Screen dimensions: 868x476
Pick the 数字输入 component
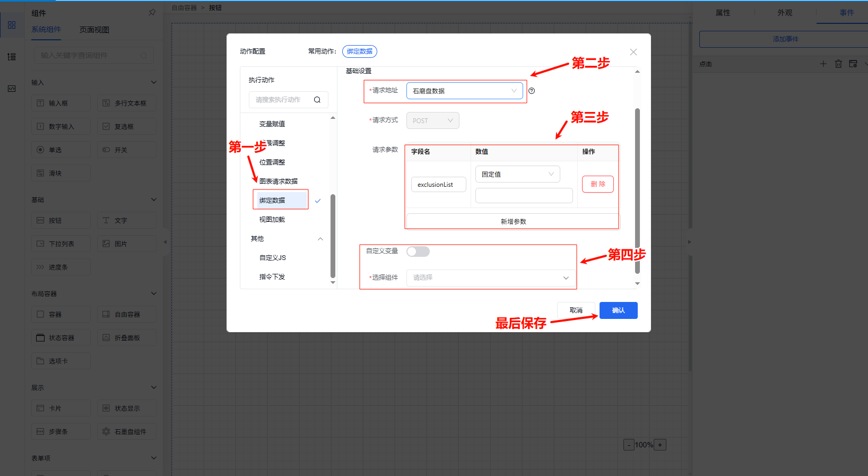pos(61,126)
